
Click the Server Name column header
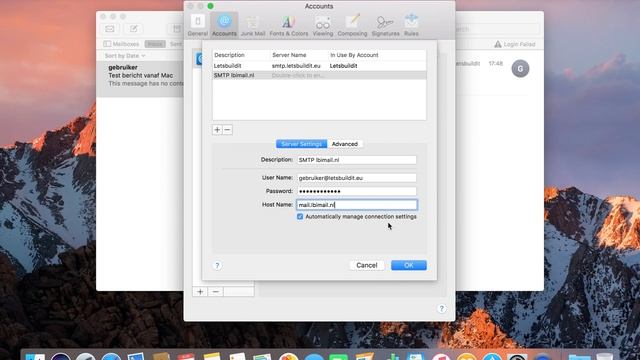pyautogui.click(x=289, y=55)
